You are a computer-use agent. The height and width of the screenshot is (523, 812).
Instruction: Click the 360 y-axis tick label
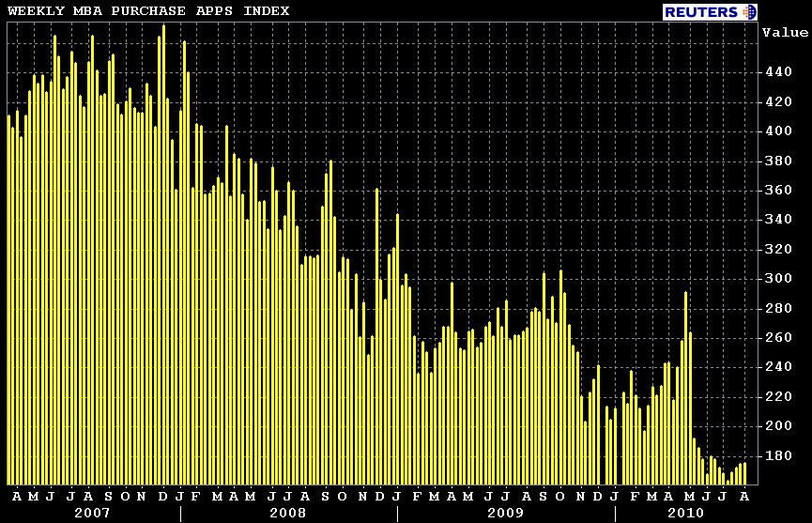pyautogui.click(x=777, y=190)
